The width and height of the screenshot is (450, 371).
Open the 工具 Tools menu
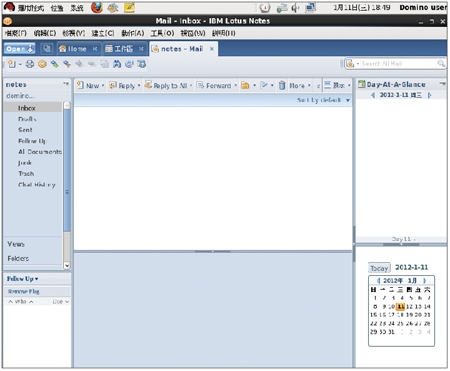click(162, 33)
